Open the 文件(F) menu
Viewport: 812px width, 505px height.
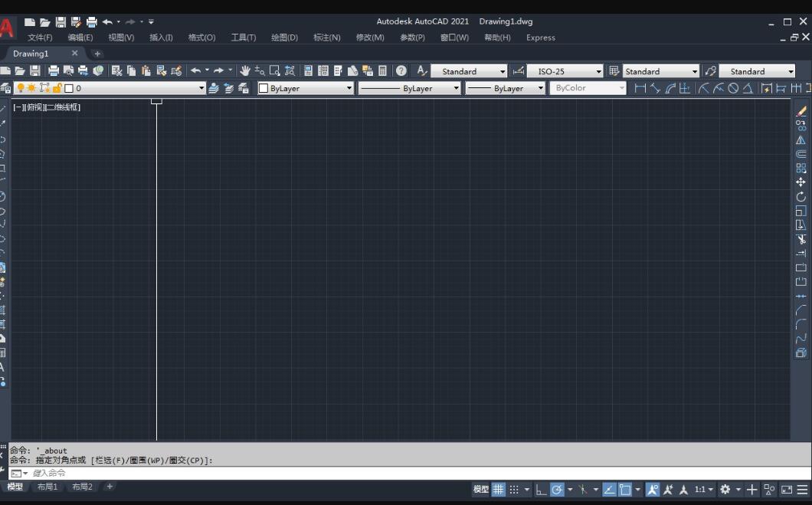pos(40,38)
